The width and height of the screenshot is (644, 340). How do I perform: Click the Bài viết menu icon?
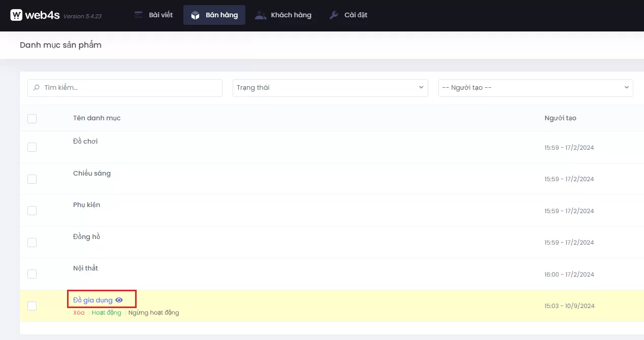click(138, 15)
